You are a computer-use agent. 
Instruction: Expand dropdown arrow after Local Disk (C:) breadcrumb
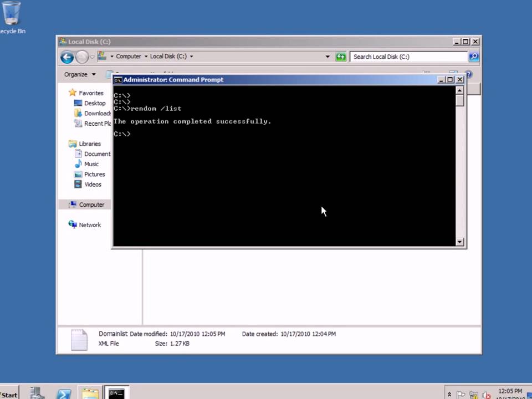click(191, 57)
